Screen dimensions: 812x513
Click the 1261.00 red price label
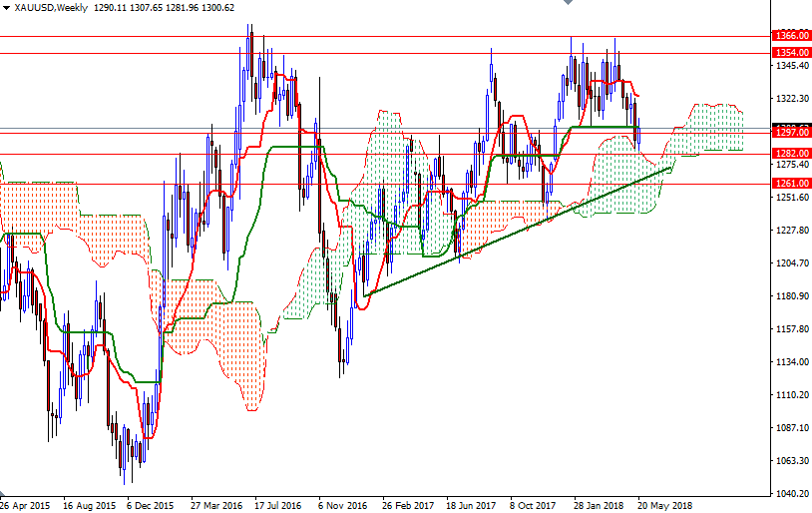[791, 183]
